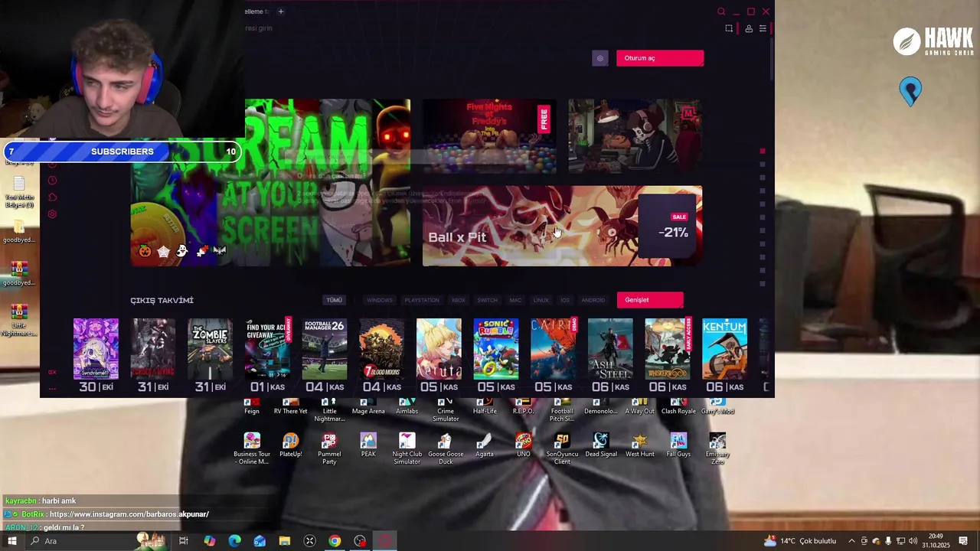The height and width of the screenshot is (551, 980).
Task: Select the SonOyuncu Client desktop icon
Action: [x=562, y=448]
